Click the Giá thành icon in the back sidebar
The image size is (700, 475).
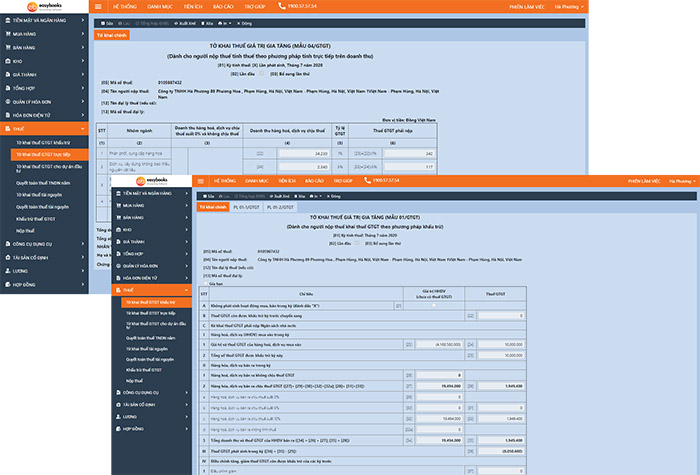8,75
